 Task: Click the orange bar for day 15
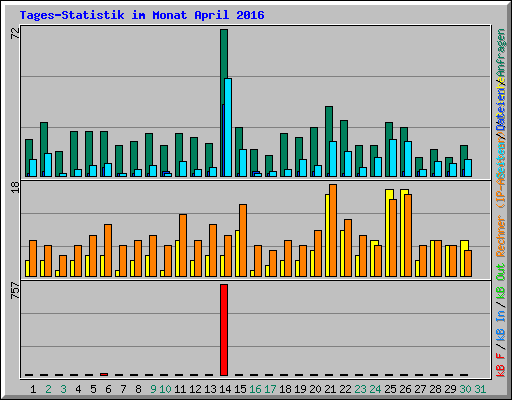pos(243,240)
